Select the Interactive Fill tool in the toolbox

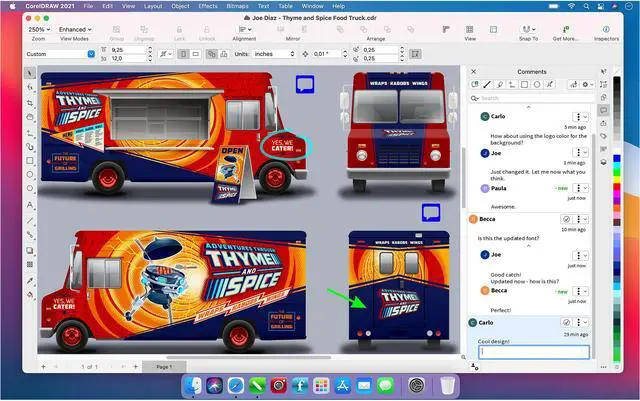coord(30,294)
